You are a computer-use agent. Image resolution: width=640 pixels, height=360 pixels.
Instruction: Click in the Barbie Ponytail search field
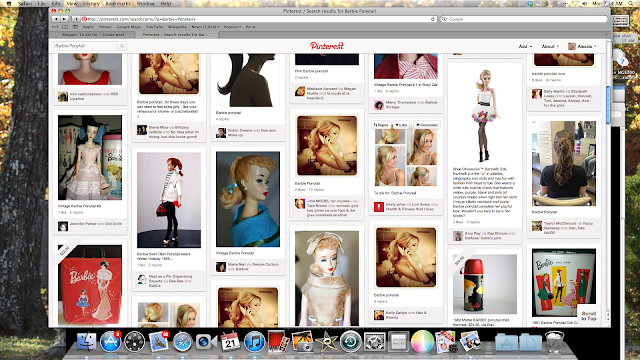(85, 46)
